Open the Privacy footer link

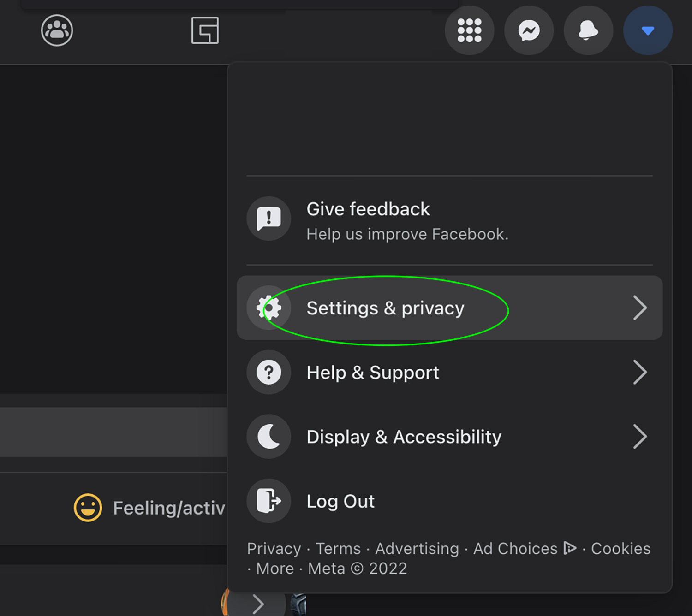tap(274, 549)
